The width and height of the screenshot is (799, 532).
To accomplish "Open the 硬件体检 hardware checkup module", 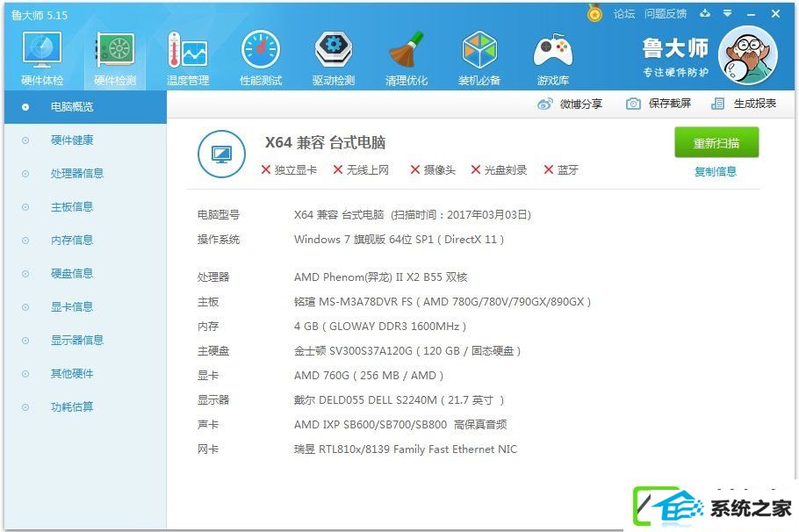I will pos(42,59).
